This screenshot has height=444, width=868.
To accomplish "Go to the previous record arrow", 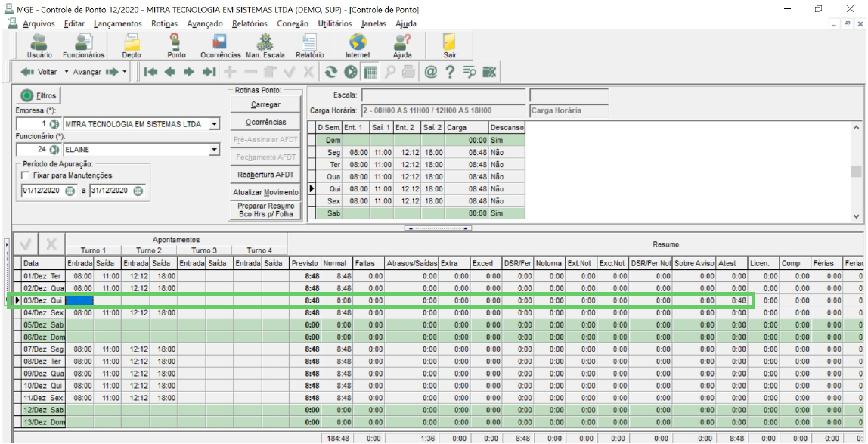I will [170, 72].
